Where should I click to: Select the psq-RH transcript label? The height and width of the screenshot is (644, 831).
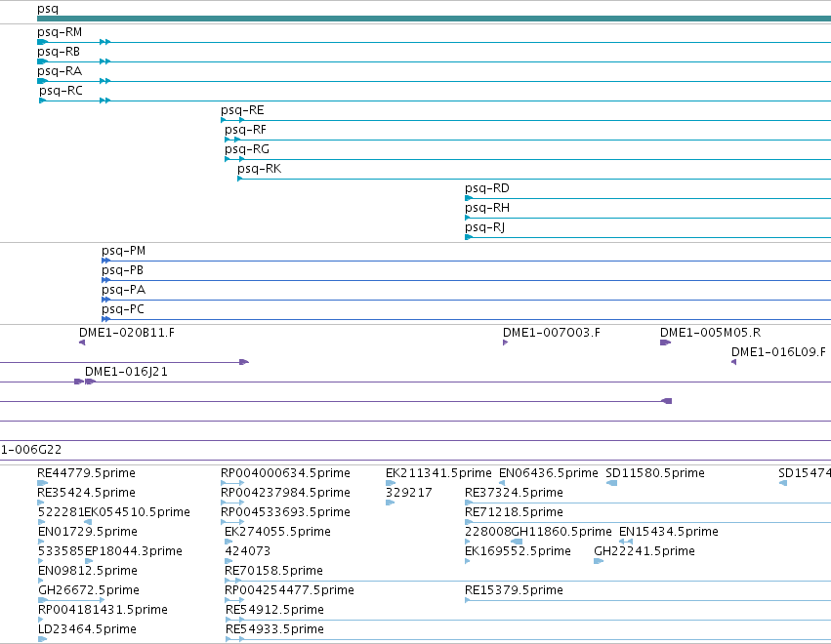coord(487,208)
